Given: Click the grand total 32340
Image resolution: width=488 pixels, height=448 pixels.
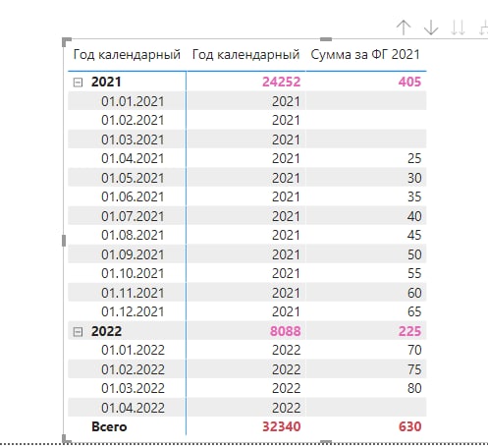Looking at the screenshot, I should tap(282, 426).
